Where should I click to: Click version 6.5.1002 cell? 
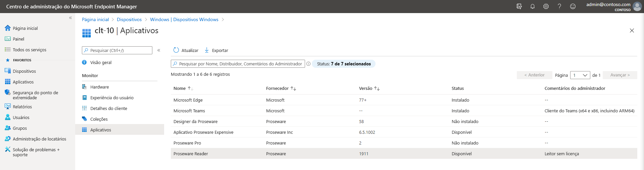click(x=367, y=132)
